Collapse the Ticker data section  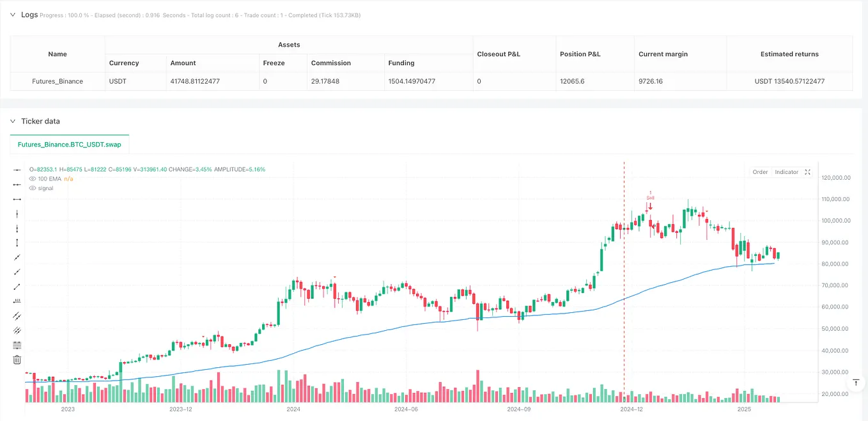(12, 121)
